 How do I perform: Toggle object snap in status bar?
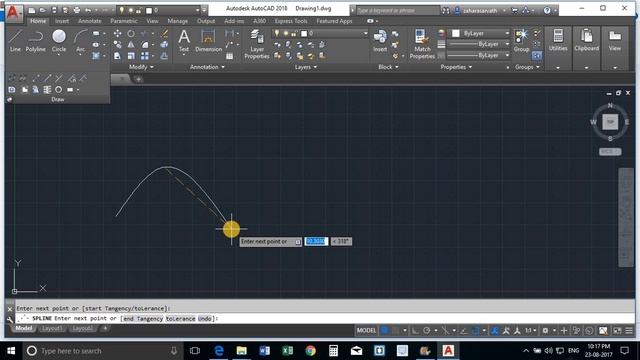[475, 330]
